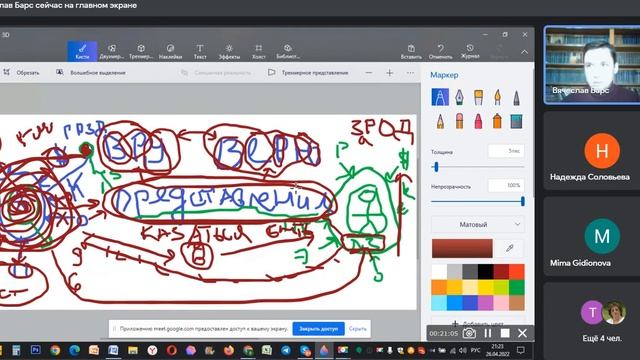Pick the green color swatch
This screenshot has width=640, height=360.
pyautogui.click(x=517, y=287)
